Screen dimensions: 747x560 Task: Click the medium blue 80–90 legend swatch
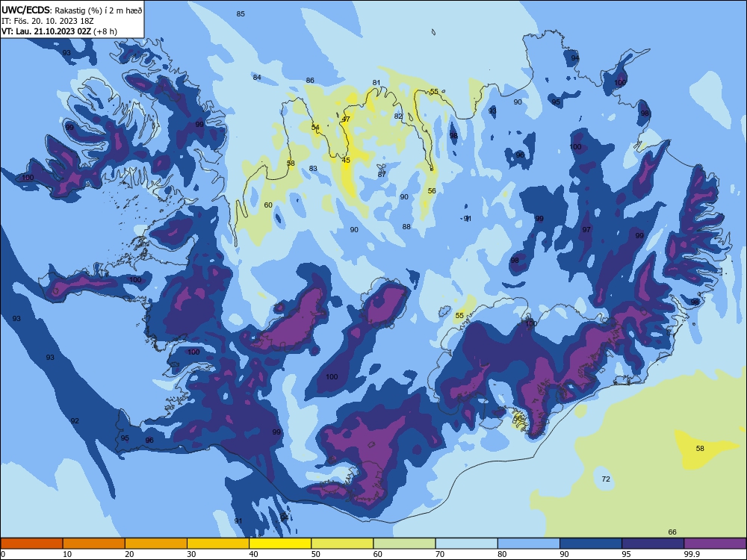point(529,544)
